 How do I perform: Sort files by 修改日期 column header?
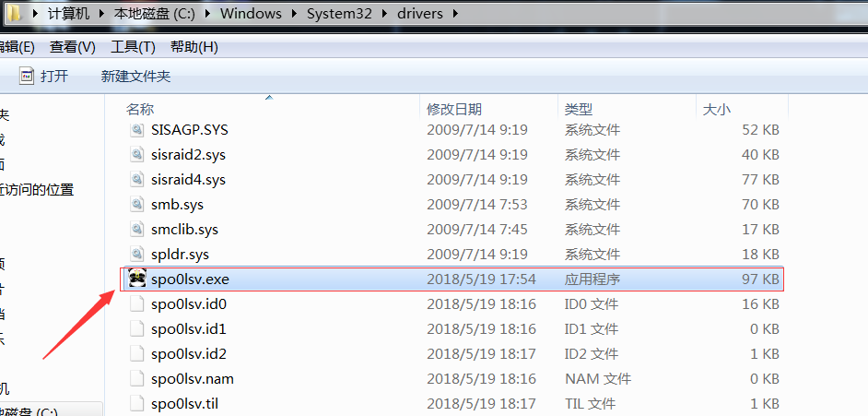click(x=454, y=109)
